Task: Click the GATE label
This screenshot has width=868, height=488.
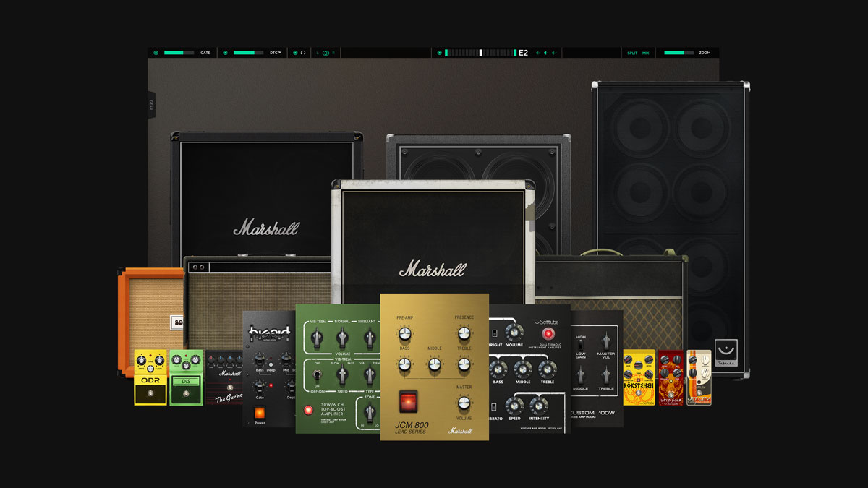Action: [205, 53]
